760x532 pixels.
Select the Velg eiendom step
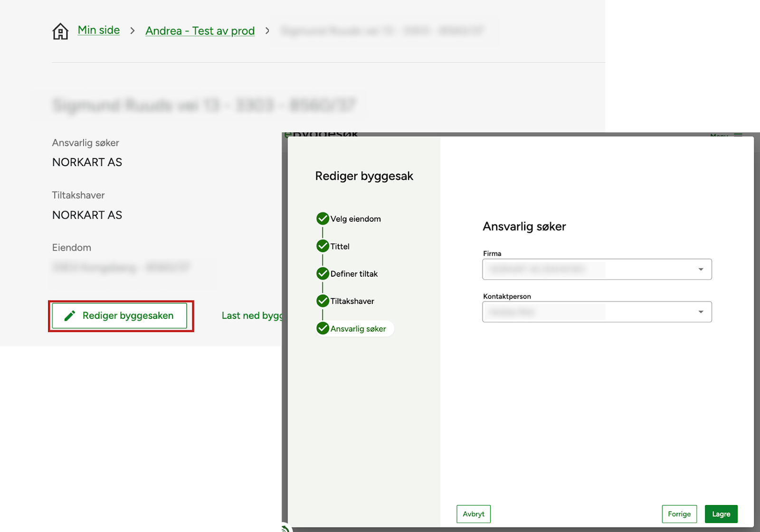tap(355, 219)
